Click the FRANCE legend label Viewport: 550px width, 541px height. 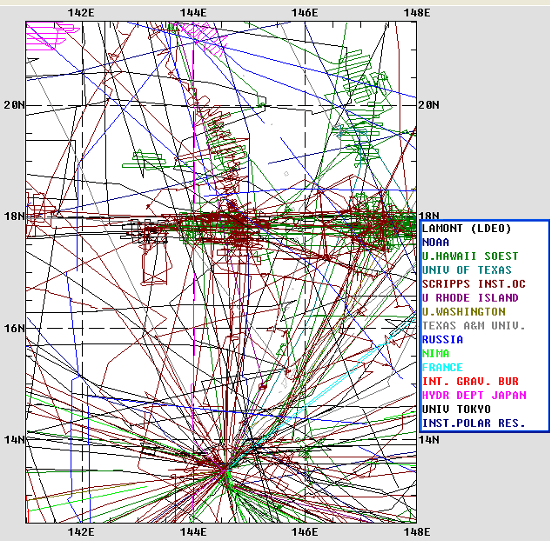pos(443,367)
